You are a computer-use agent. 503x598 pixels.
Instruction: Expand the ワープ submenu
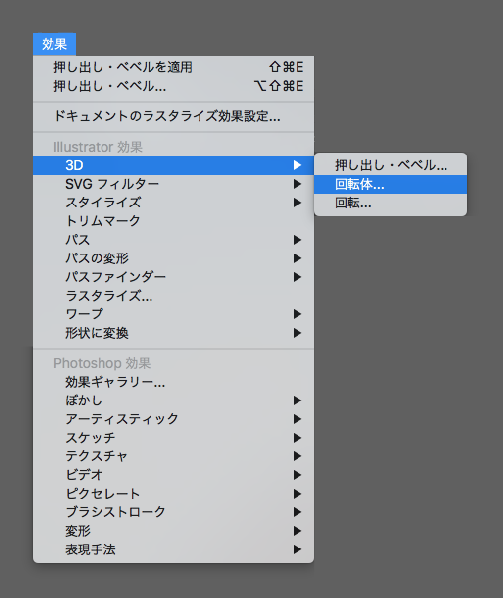click(174, 314)
